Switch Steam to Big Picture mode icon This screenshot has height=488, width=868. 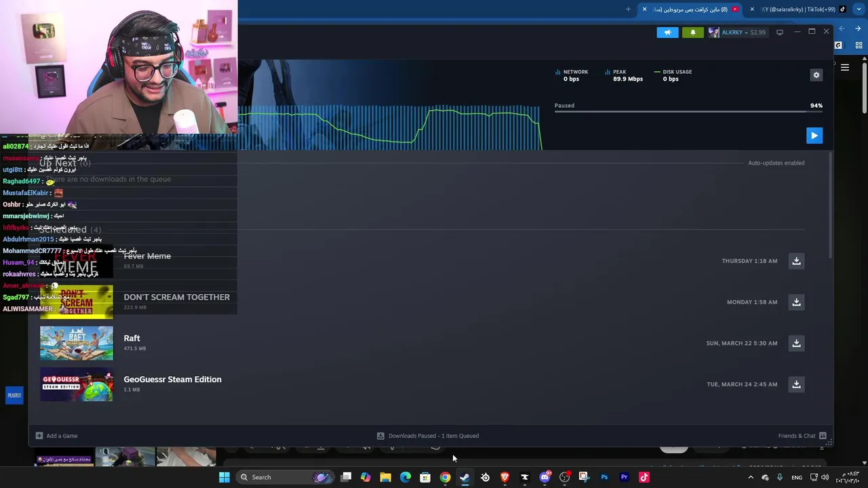point(780,32)
